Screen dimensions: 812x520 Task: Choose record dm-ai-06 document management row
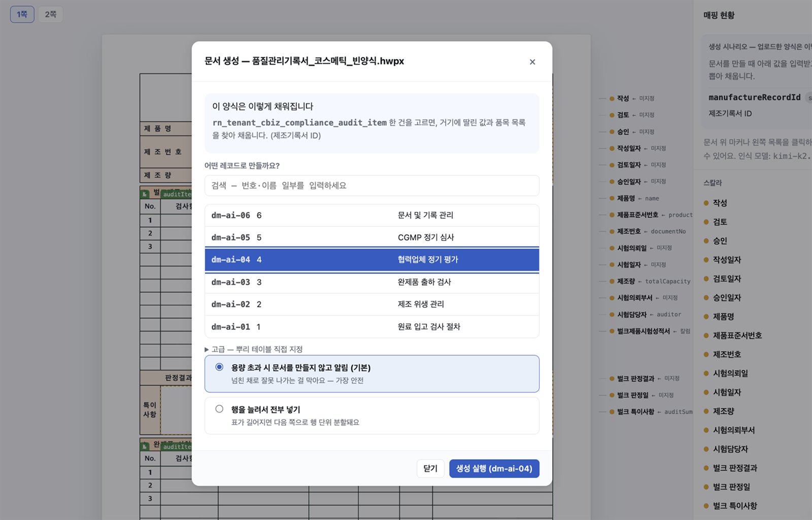pyautogui.click(x=371, y=215)
